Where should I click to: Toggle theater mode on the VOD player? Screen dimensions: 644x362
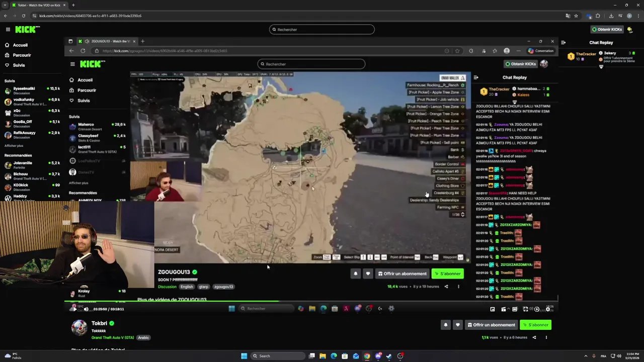(x=515, y=309)
